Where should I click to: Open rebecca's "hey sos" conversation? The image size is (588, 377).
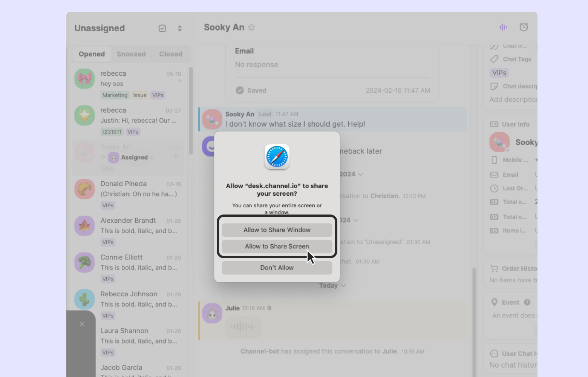pyautogui.click(x=128, y=84)
